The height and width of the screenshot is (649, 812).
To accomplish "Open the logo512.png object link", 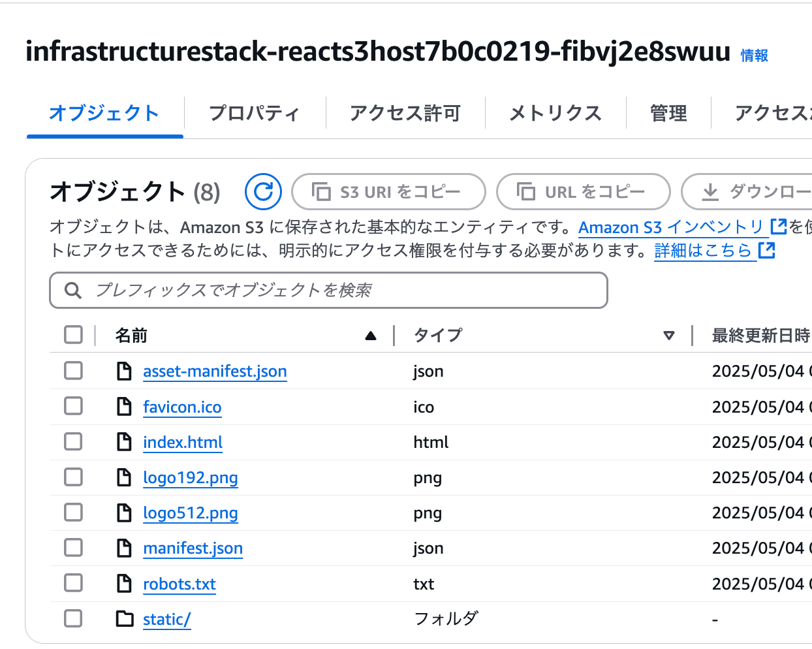I will click(191, 513).
